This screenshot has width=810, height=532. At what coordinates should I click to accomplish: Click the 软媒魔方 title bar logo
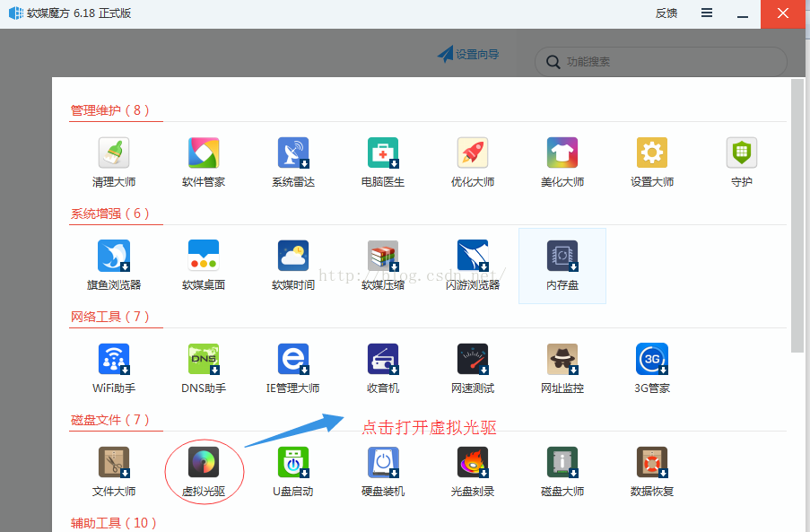pos(16,13)
